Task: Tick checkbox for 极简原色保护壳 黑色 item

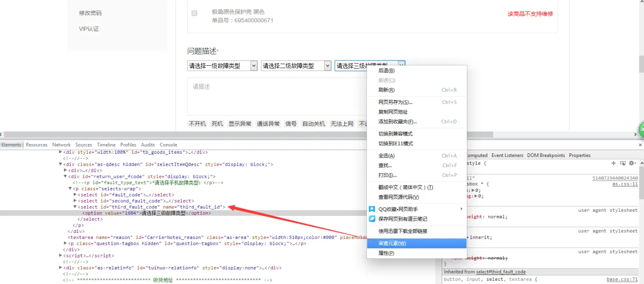Action: click(x=195, y=13)
